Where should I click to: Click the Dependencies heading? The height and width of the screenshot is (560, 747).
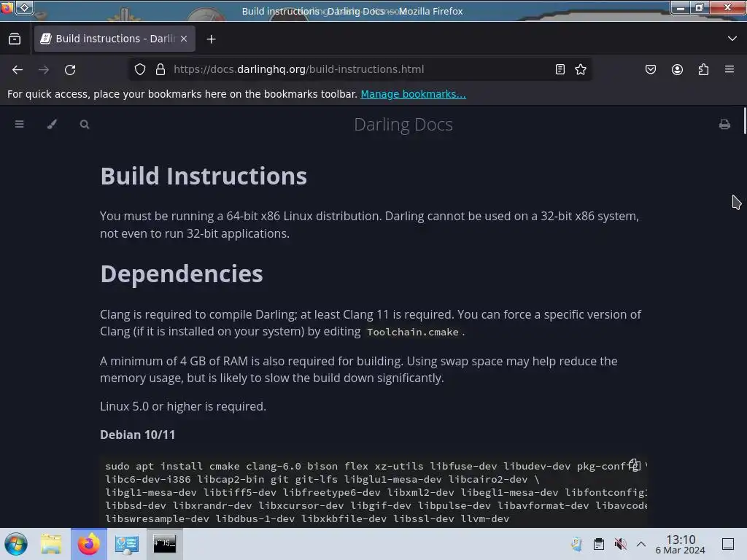coord(182,274)
